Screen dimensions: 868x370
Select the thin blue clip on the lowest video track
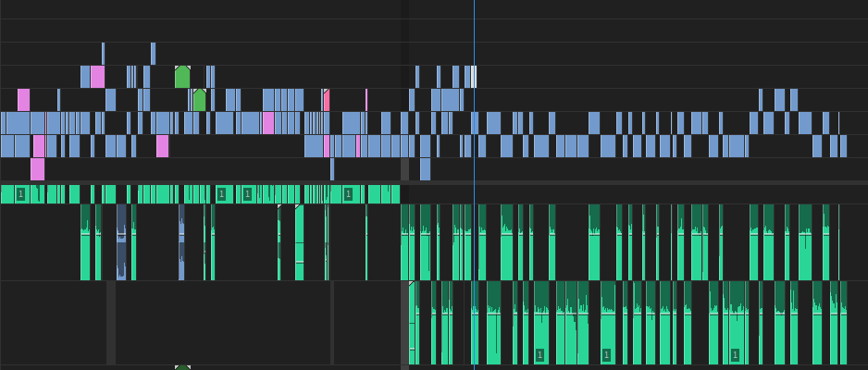[332, 169]
